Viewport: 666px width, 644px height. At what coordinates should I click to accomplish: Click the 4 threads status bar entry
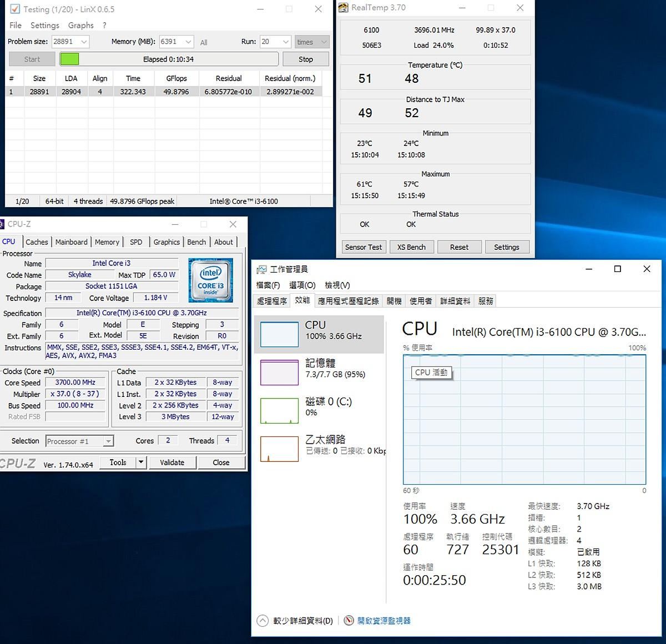pos(88,201)
